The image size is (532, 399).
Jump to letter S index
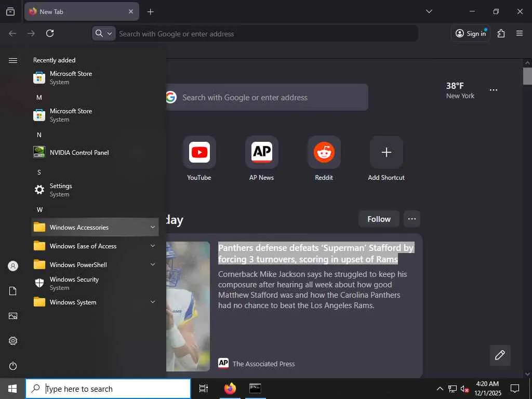(x=39, y=172)
